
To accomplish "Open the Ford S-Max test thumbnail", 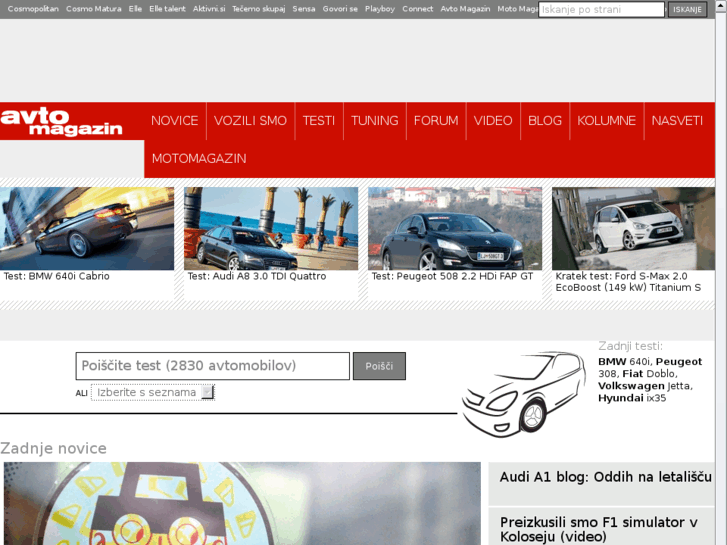I will click(x=633, y=228).
